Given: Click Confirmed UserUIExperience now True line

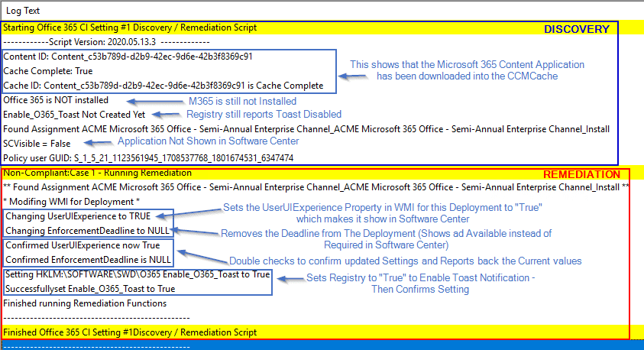Looking at the screenshot, I should 83,245.
